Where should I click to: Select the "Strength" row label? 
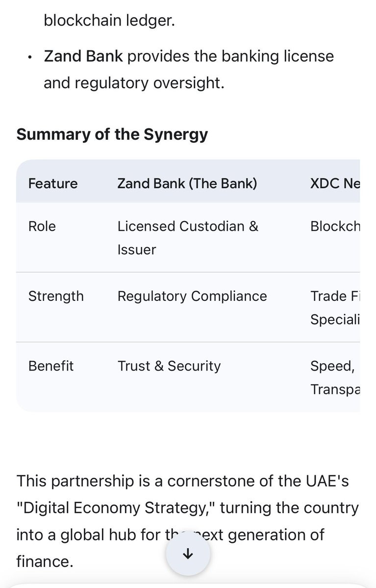[x=56, y=296]
